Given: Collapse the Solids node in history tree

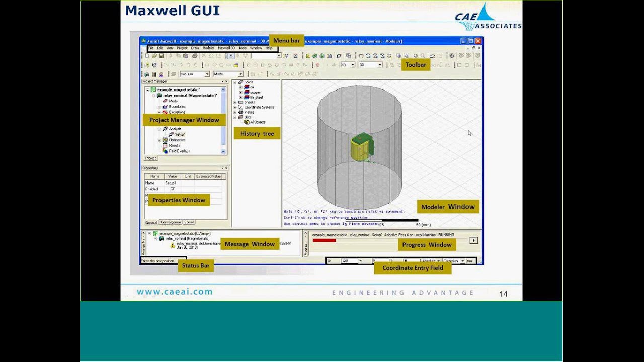Looking at the screenshot, I should [235, 82].
